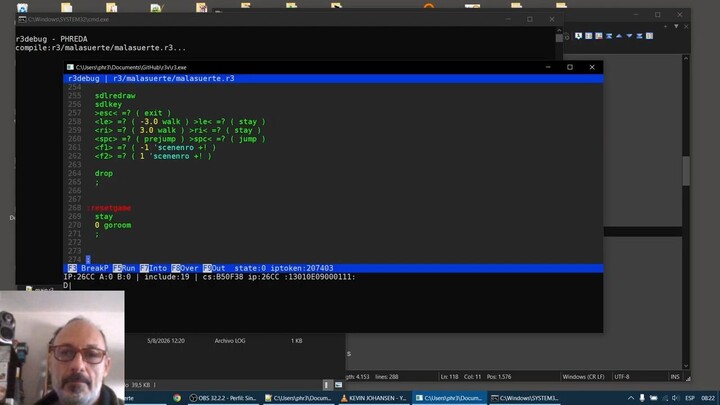Click F3 BreakP in debugger bar
The width and height of the screenshot is (720, 405).
pyautogui.click(x=88, y=268)
